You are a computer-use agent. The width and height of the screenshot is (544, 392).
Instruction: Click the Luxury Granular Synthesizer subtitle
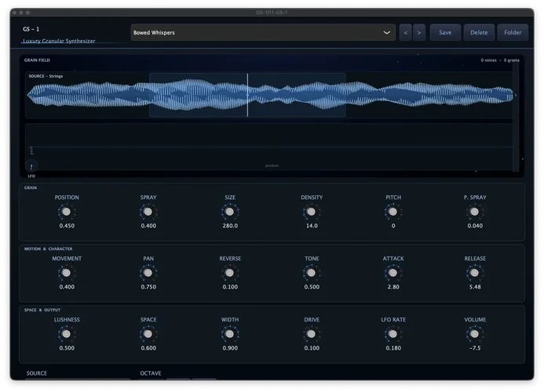pos(59,41)
